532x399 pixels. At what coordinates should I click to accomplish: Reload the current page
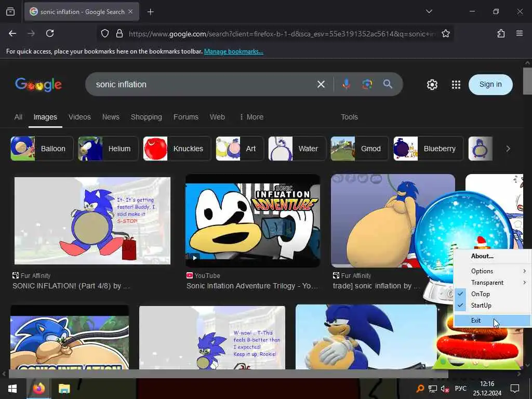point(50,33)
